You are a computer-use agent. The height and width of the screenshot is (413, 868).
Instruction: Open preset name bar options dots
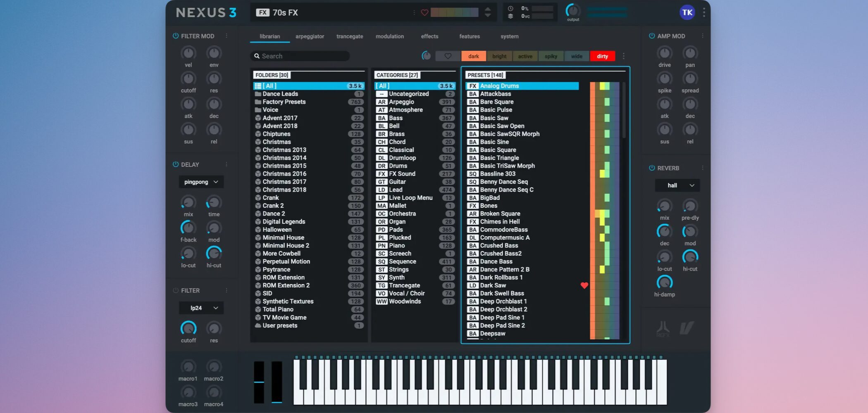pos(414,12)
